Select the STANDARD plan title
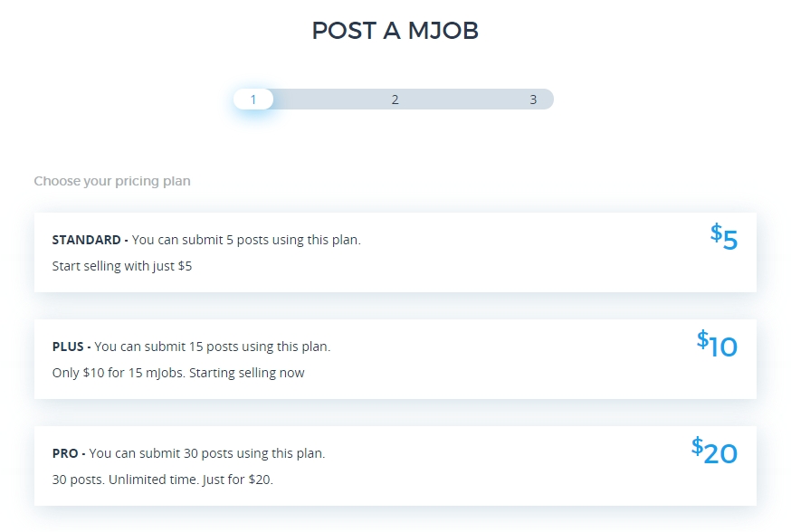The image size is (791, 532). 86,240
